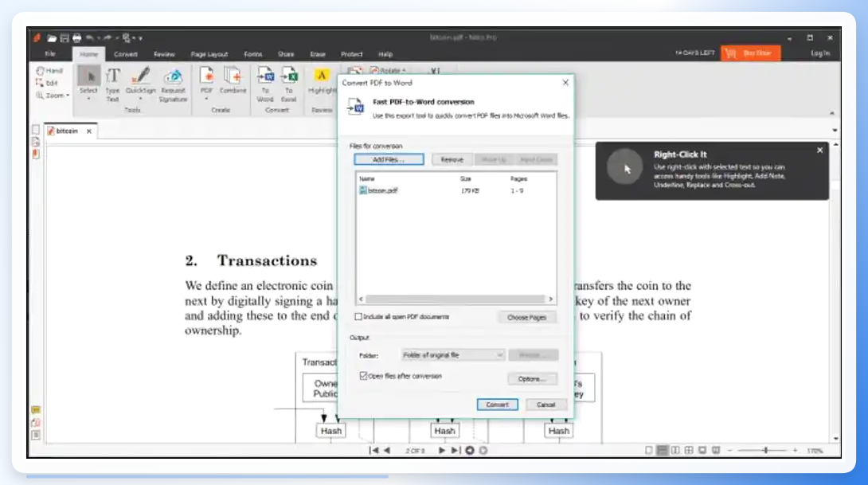Switch to facing continuous view

(689, 451)
